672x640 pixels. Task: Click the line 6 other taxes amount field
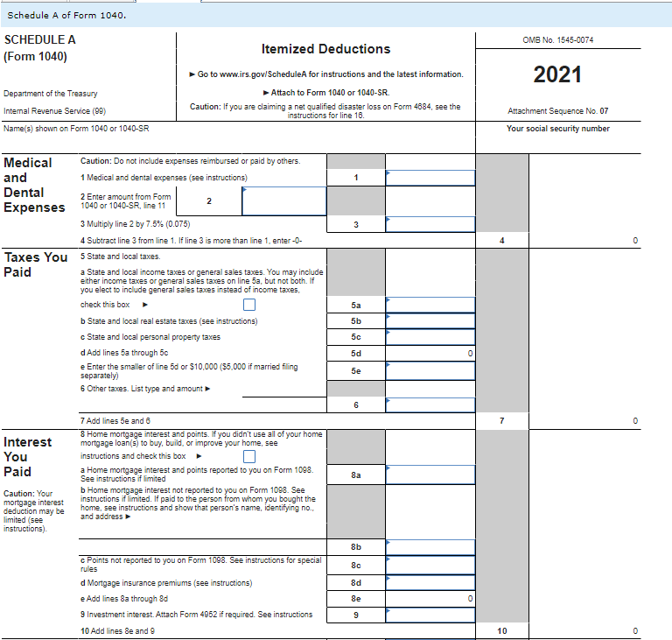(430, 405)
